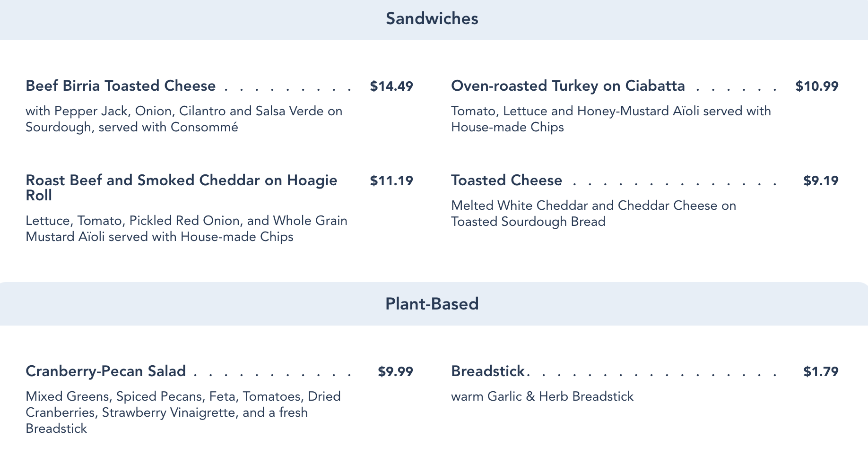The image size is (868, 464).
Task: Click the $14.49 price
Action: point(391,86)
